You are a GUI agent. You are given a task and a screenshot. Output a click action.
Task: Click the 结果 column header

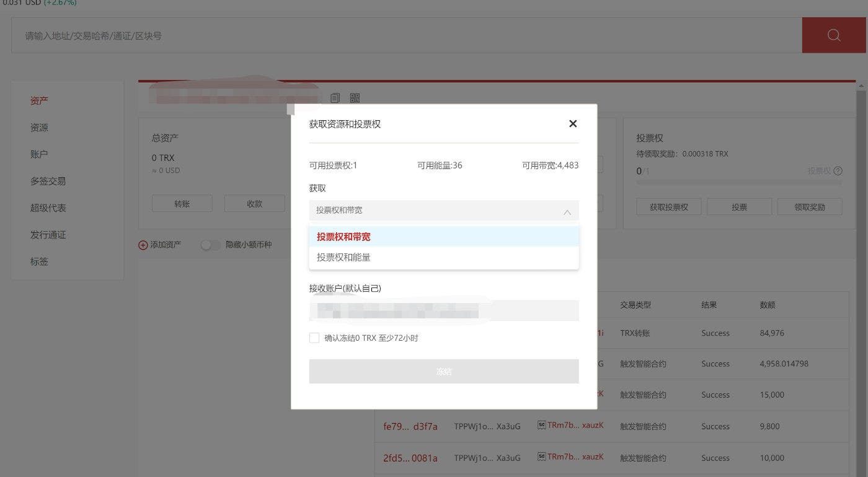tap(709, 305)
